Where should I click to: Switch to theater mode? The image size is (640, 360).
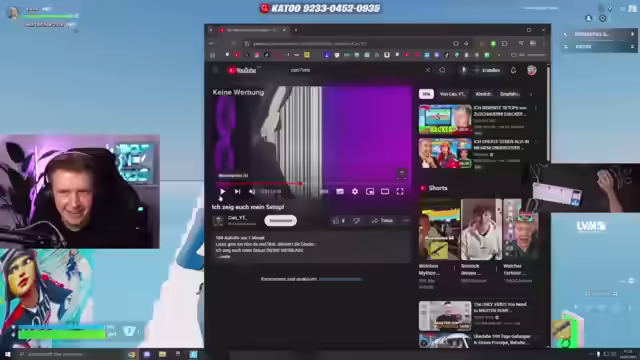coord(385,191)
